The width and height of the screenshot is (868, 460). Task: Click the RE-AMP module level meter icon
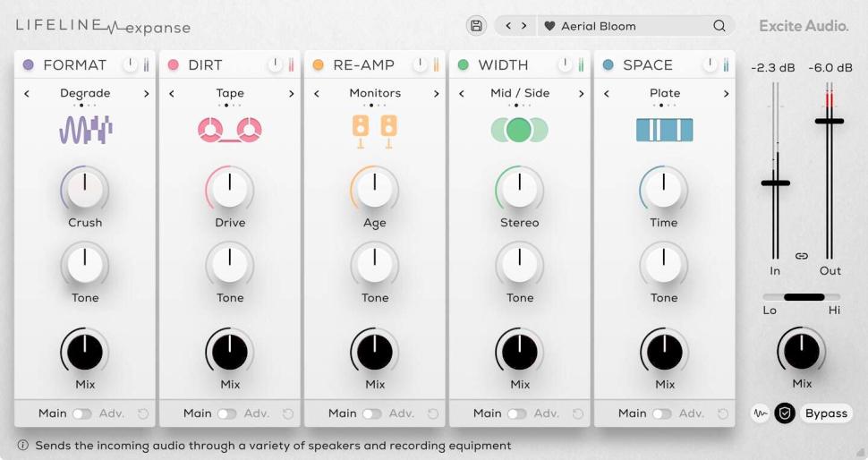(x=436, y=64)
